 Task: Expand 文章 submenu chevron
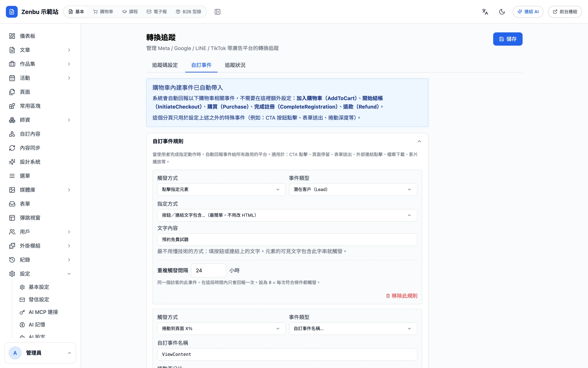click(69, 50)
